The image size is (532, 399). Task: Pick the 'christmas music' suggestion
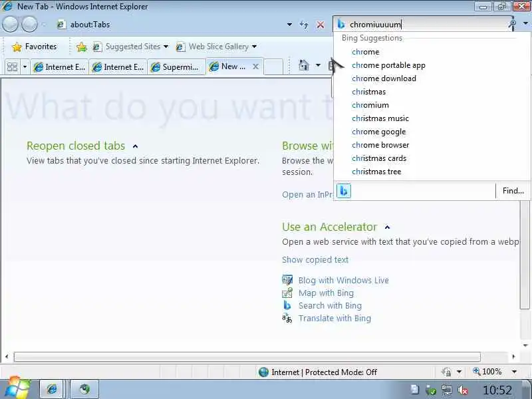pyautogui.click(x=380, y=118)
